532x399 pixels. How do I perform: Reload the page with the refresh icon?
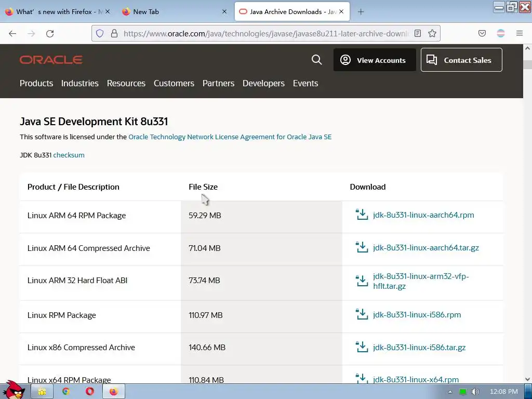coord(50,33)
